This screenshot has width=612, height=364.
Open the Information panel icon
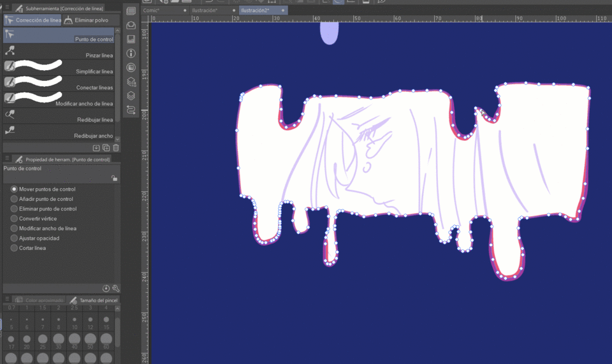pos(131,53)
